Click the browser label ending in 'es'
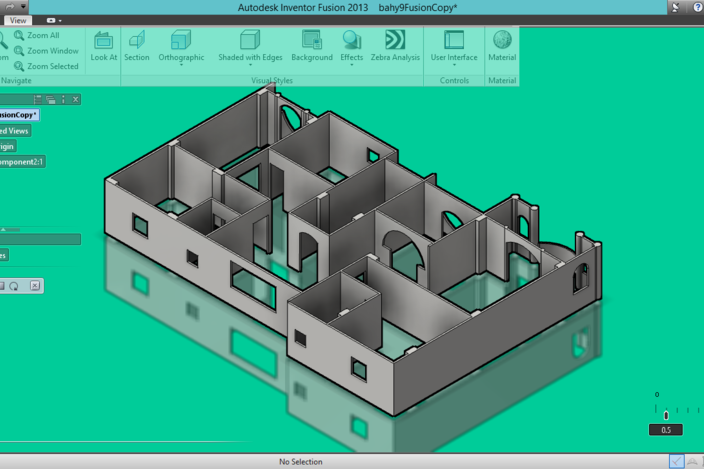This screenshot has height=469, width=704. [4, 255]
